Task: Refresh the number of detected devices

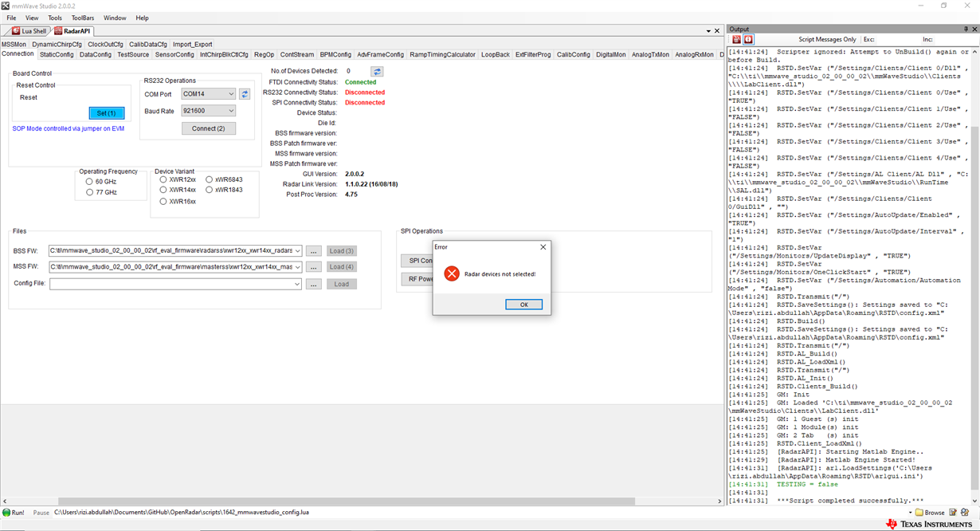Action: (378, 71)
